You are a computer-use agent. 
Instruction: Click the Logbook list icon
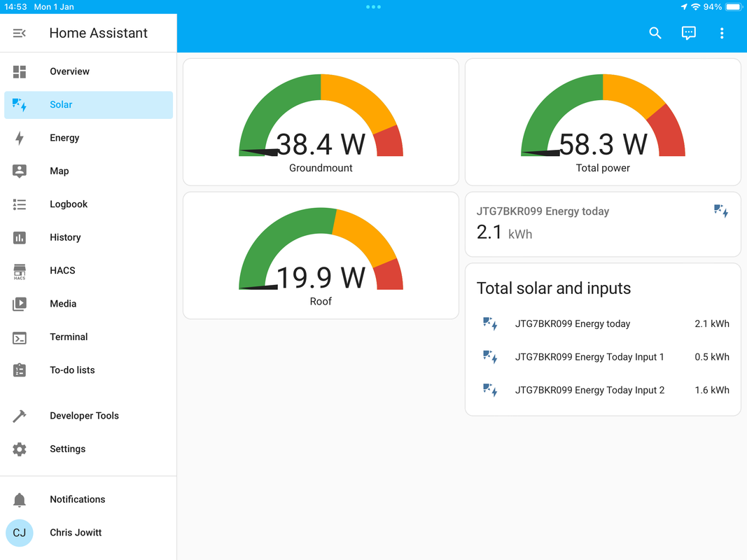[x=20, y=204]
